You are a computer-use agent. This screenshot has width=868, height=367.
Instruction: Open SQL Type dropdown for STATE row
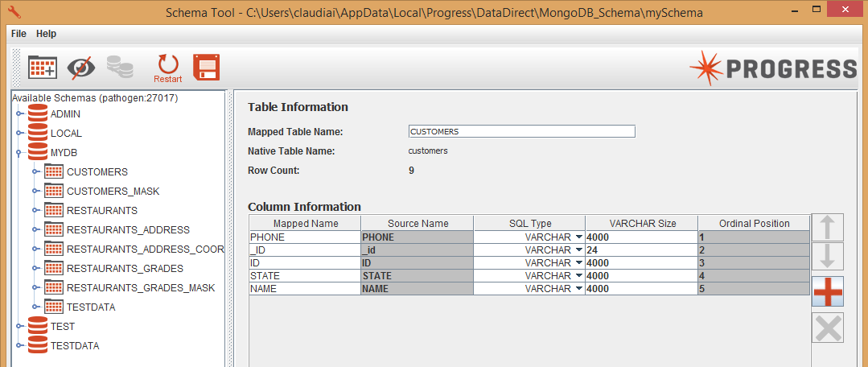579,276
